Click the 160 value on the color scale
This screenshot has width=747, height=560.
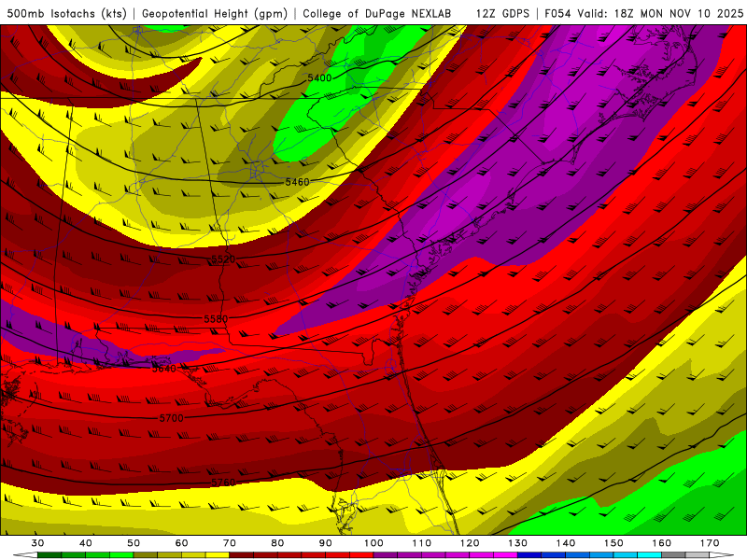click(662, 543)
